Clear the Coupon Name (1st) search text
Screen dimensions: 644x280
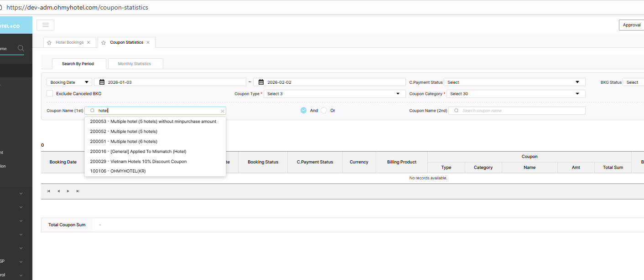[223, 111]
